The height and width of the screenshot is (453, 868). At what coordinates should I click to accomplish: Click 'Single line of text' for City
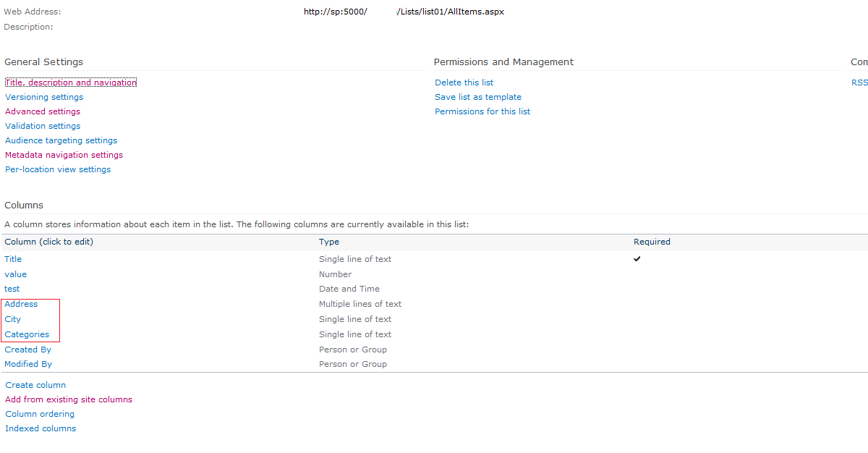[355, 319]
